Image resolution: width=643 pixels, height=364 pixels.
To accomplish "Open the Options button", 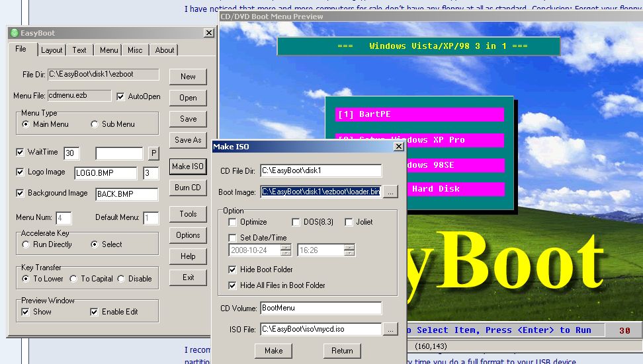I will pyautogui.click(x=188, y=235).
